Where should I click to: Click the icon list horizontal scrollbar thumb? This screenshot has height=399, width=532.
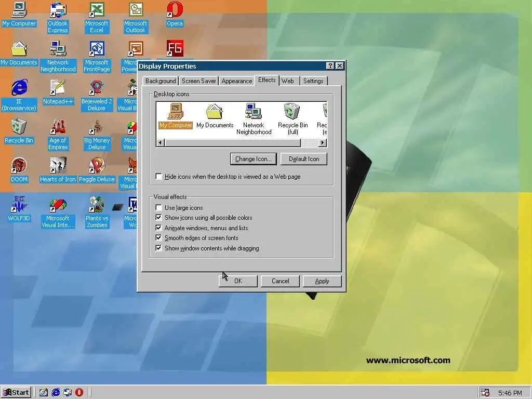[x=232, y=143]
